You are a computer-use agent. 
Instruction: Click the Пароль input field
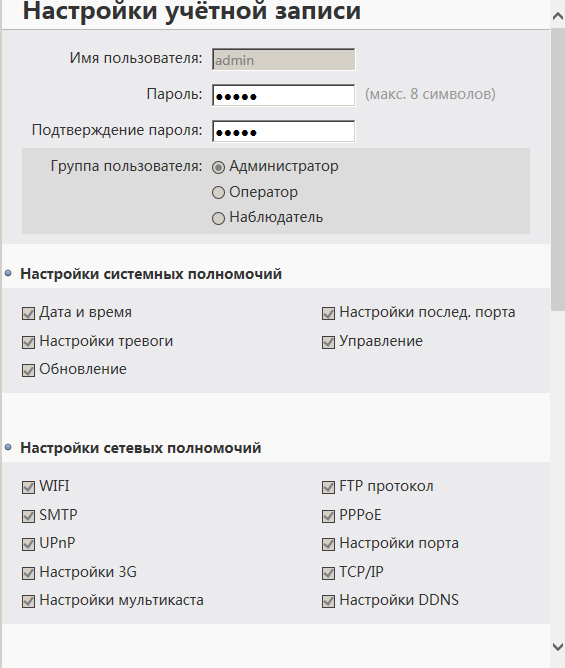(x=283, y=95)
